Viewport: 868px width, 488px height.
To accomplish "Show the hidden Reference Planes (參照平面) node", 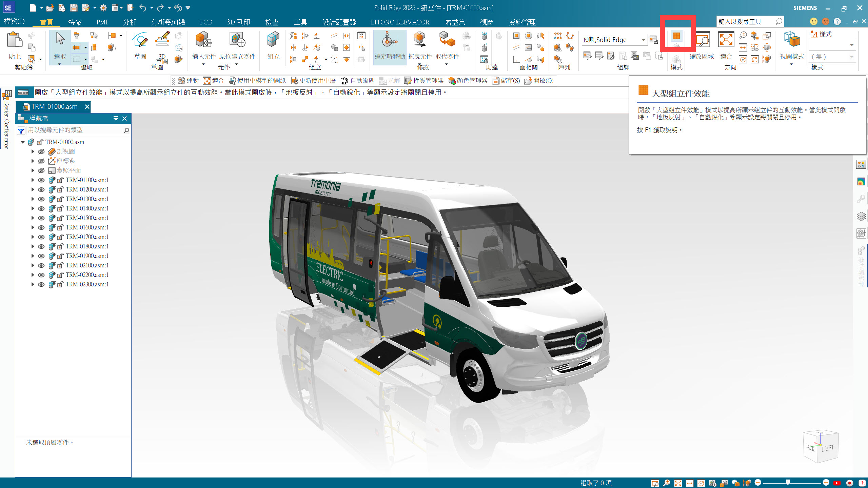I will coord(41,170).
